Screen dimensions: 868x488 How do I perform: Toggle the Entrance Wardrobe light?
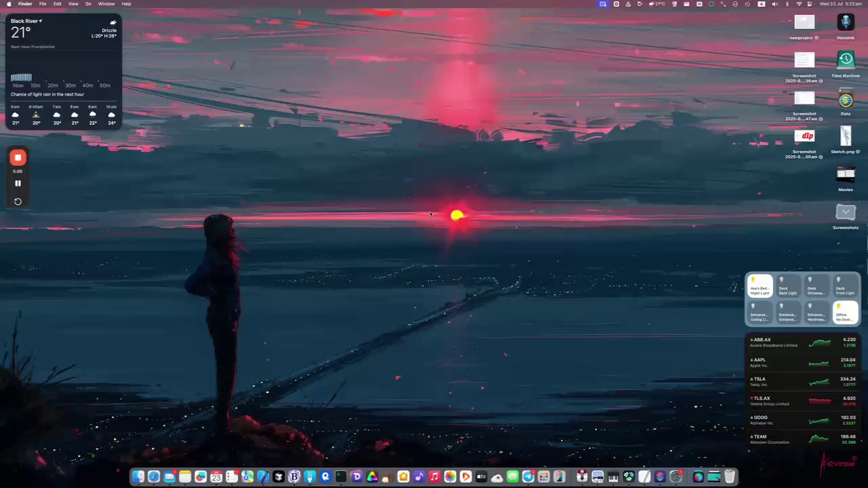(x=816, y=312)
